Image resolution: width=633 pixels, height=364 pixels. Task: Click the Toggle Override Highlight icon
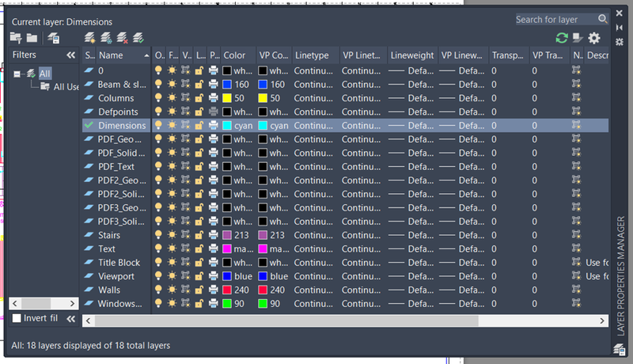578,38
